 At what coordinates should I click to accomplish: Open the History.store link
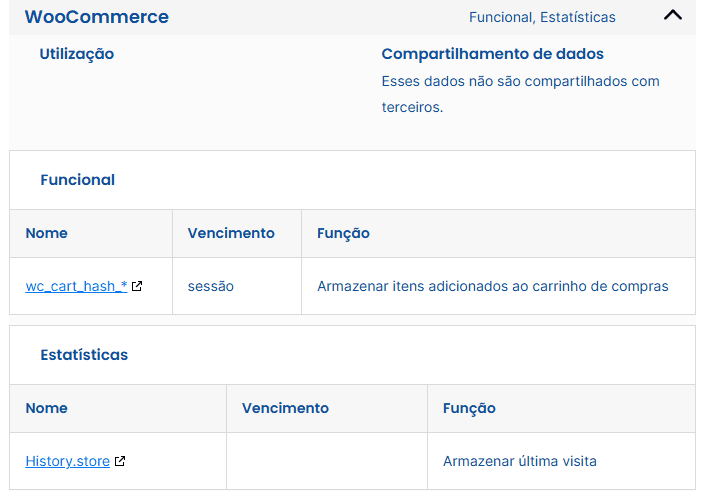[68, 461]
